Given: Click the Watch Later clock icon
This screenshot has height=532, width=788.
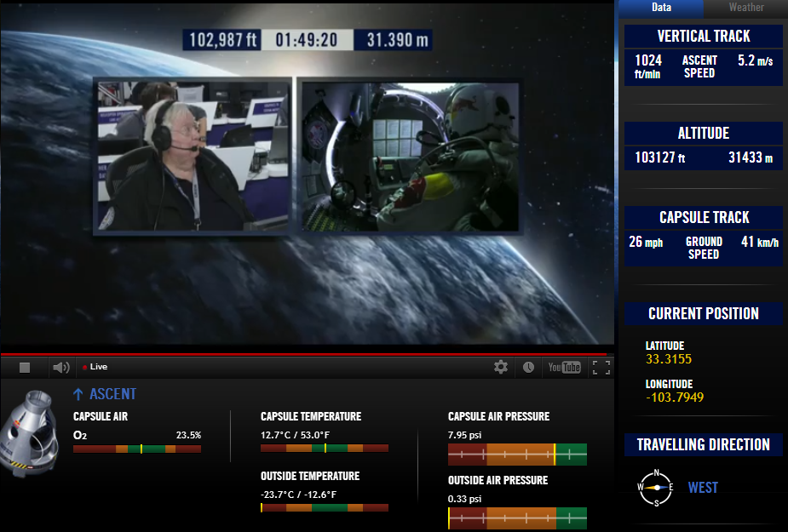Looking at the screenshot, I should 528,367.
